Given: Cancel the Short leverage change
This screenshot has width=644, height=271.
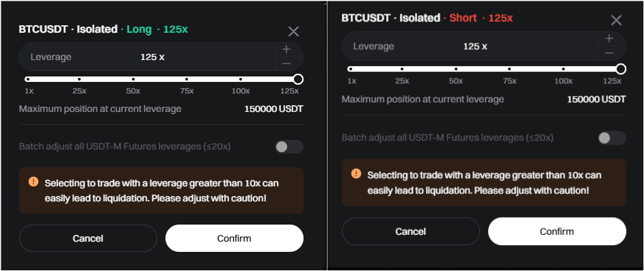Looking at the screenshot, I should tap(411, 231).
